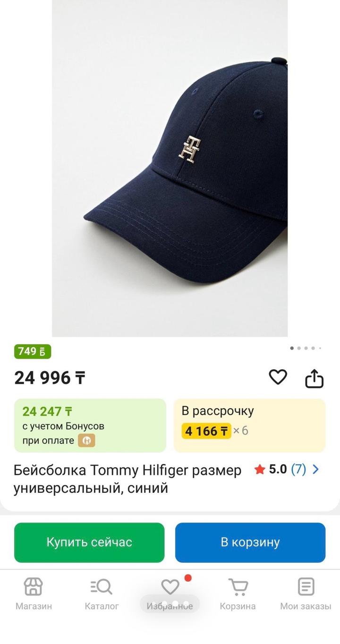The height and width of the screenshot is (644, 340).
Task: Add the cap to favorites with heart icon
Action: (278, 377)
